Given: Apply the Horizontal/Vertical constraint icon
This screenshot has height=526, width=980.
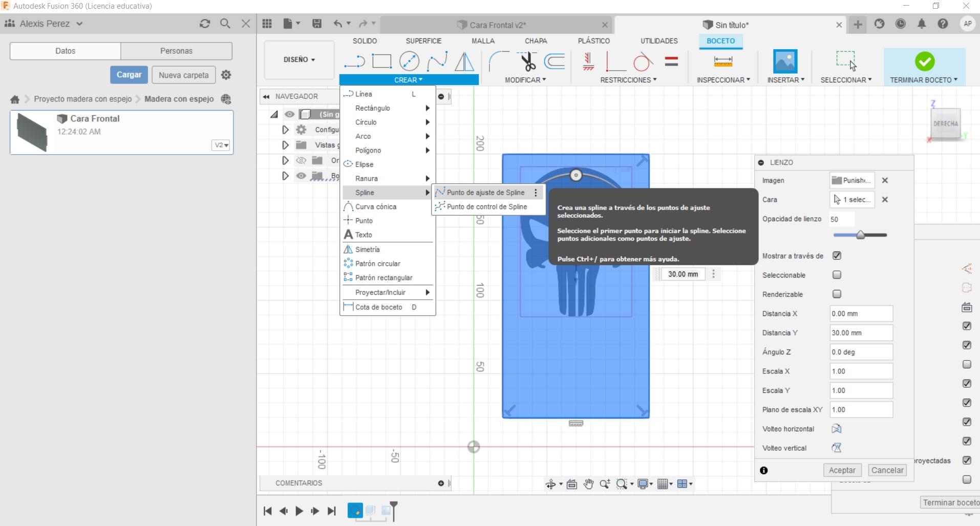Looking at the screenshot, I should pyautogui.click(x=588, y=61).
